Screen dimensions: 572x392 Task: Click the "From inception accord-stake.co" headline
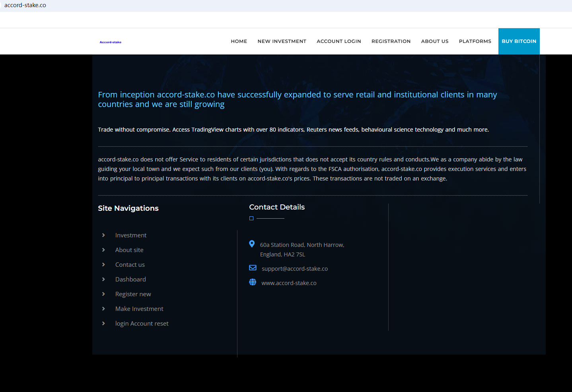coord(298,99)
